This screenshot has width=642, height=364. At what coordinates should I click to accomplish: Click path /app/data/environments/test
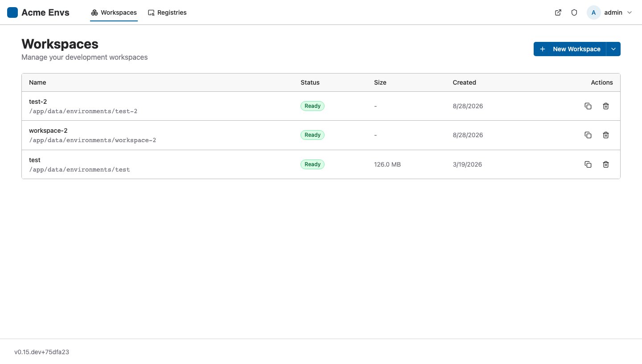pyautogui.click(x=79, y=169)
